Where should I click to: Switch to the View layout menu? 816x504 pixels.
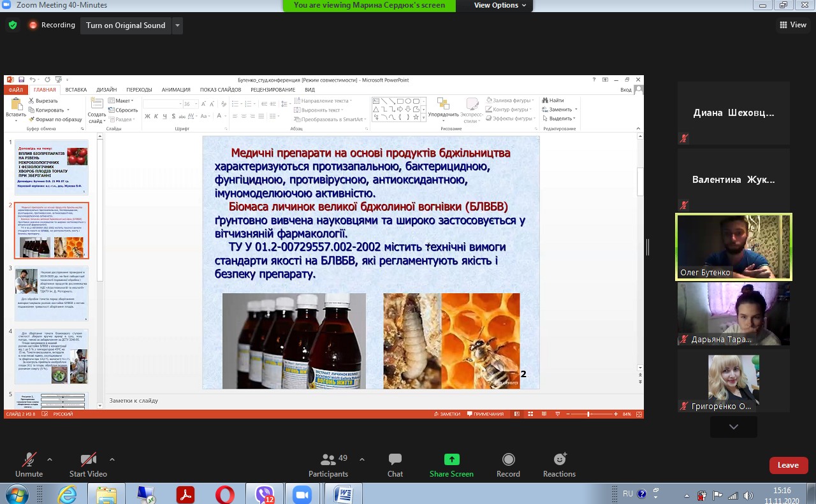(x=792, y=25)
